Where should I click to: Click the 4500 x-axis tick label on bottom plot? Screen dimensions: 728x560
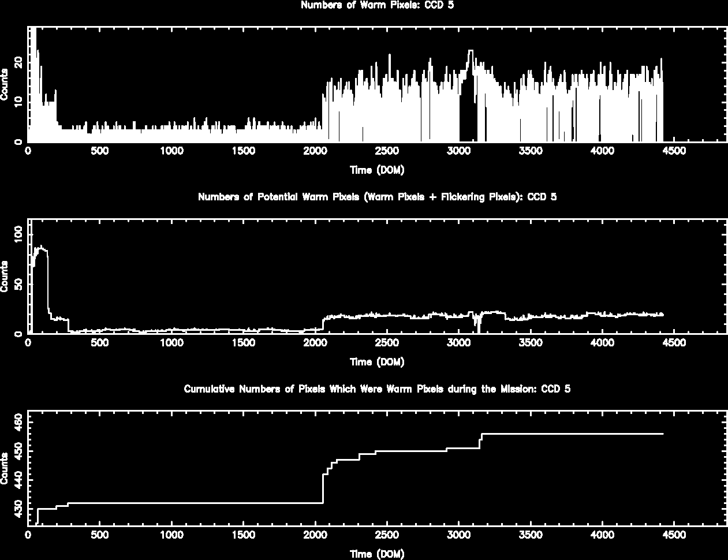point(674,535)
